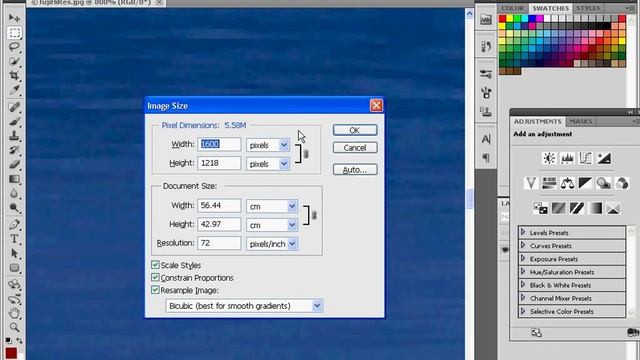Select the Type tool
The image size is (640, 360).
click(x=14, y=239)
